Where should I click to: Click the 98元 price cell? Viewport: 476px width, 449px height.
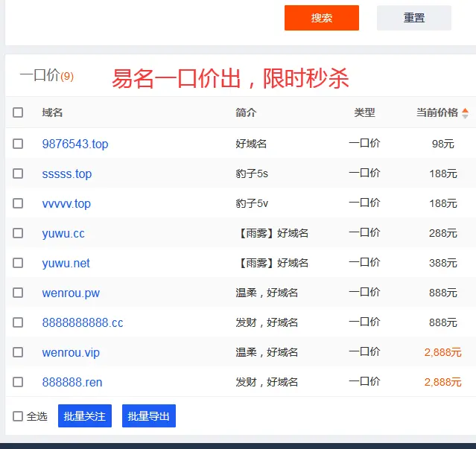443,144
